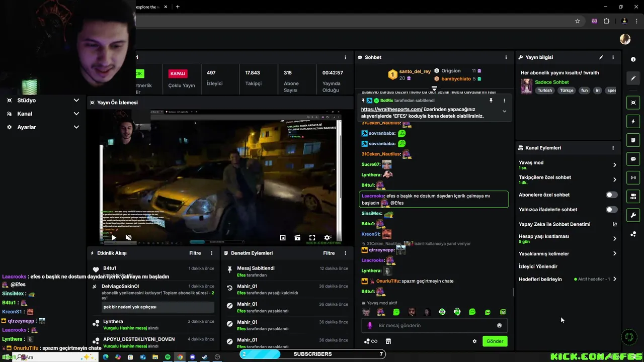Send chat message with Gönder button
This screenshot has width=644, height=362.
495,341
